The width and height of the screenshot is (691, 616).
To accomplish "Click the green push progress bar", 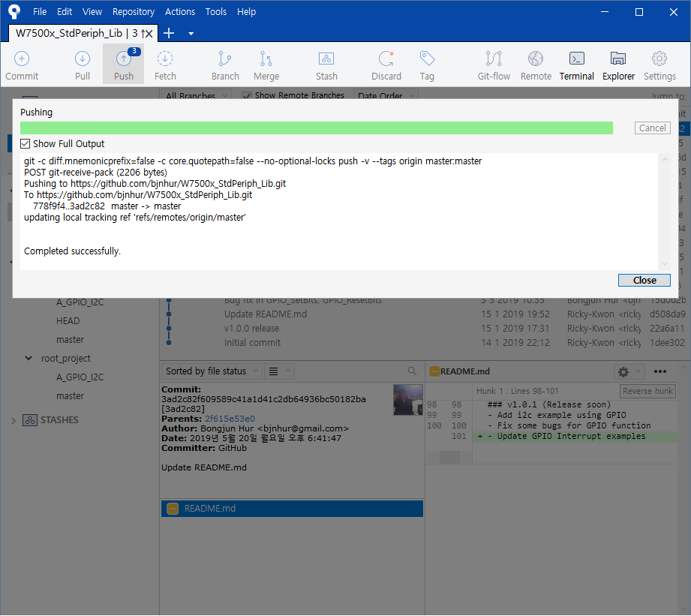I will [317, 128].
